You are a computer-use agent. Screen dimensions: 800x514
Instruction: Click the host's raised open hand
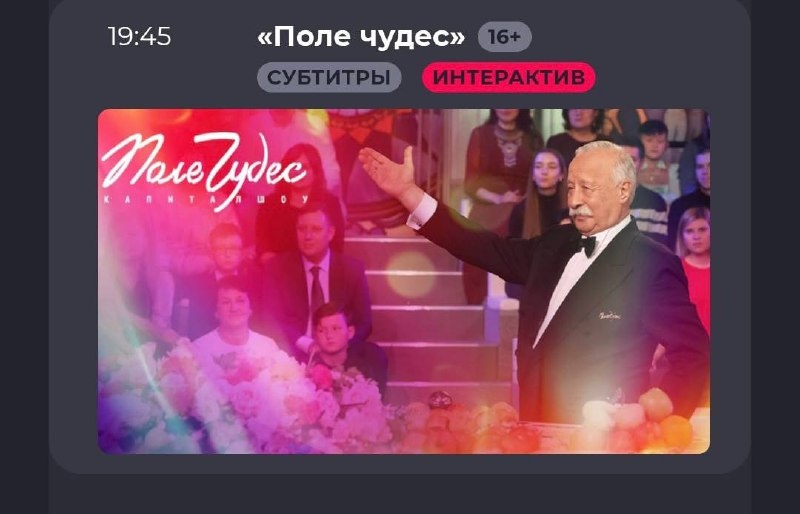[388, 173]
